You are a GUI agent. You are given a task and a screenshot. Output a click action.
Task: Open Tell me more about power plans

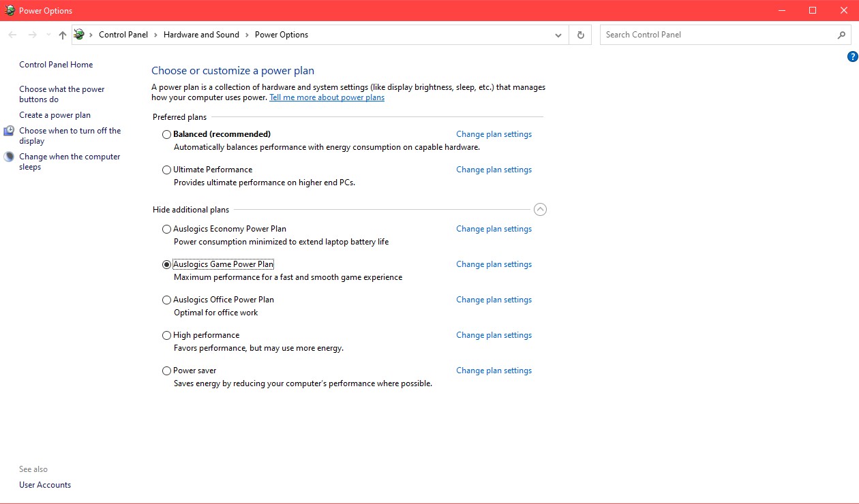pyautogui.click(x=327, y=97)
